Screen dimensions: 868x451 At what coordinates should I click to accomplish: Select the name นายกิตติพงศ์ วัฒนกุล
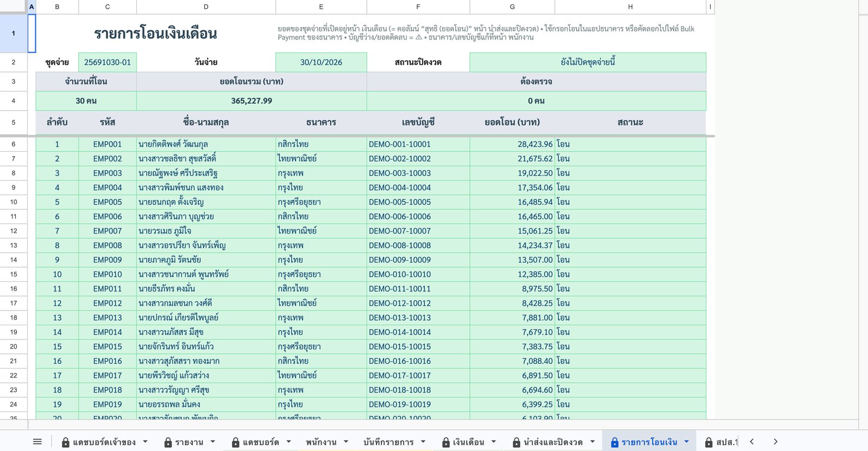coord(206,144)
